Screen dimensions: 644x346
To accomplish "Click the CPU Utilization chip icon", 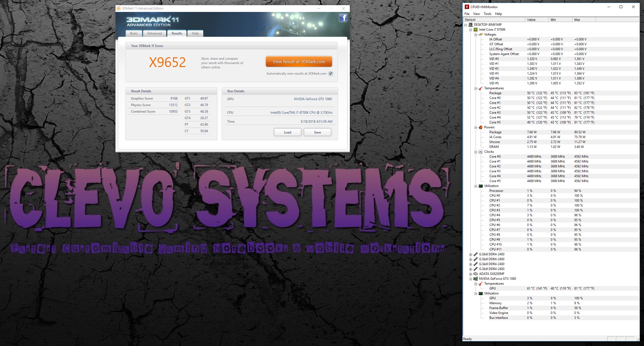I will 481,186.
